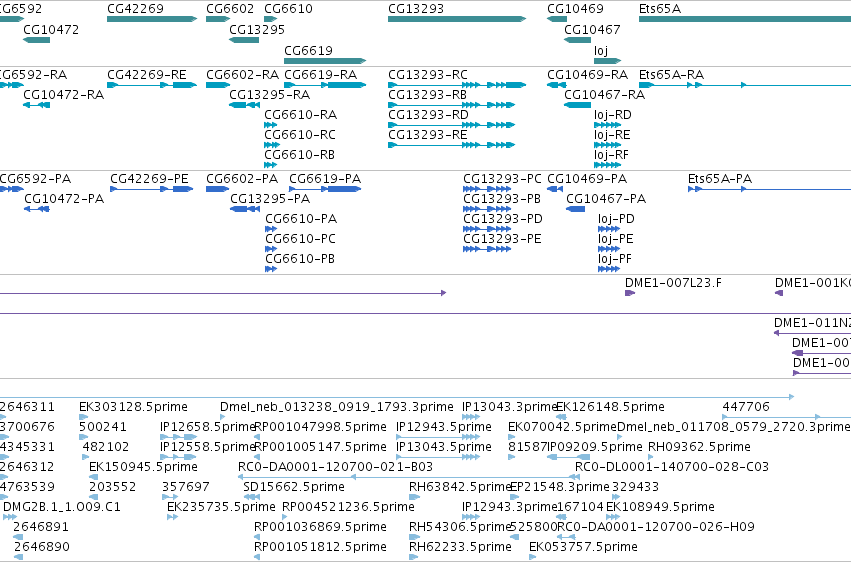Click the CG13293-PC protein label
The height and width of the screenshot is (562, 851).
(502, 178)
